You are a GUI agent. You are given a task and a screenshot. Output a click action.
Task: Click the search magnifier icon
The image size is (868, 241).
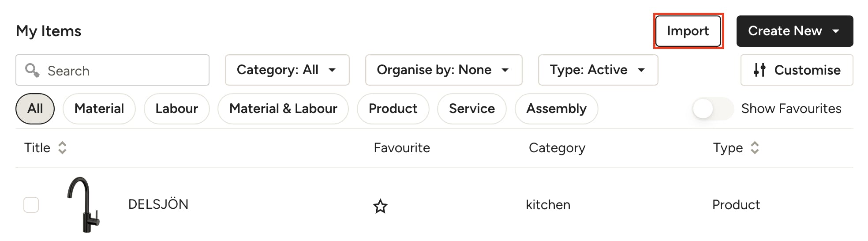pos(32,70)
